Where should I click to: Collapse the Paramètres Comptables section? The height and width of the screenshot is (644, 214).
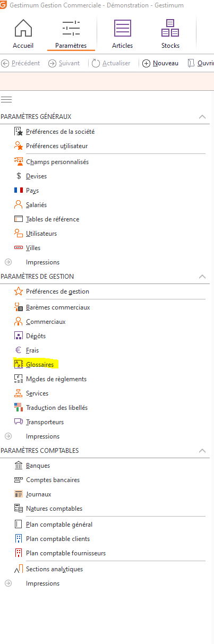(x=202, y=450)
